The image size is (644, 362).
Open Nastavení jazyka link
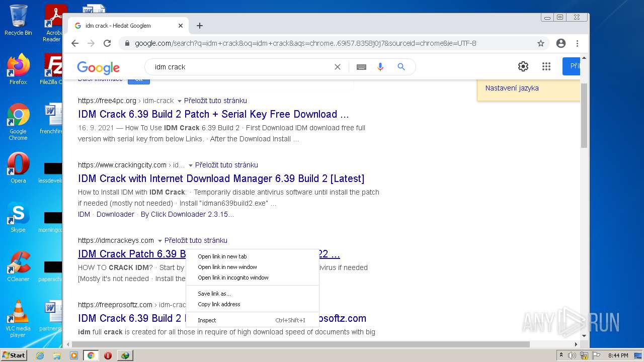coord(512,88)
